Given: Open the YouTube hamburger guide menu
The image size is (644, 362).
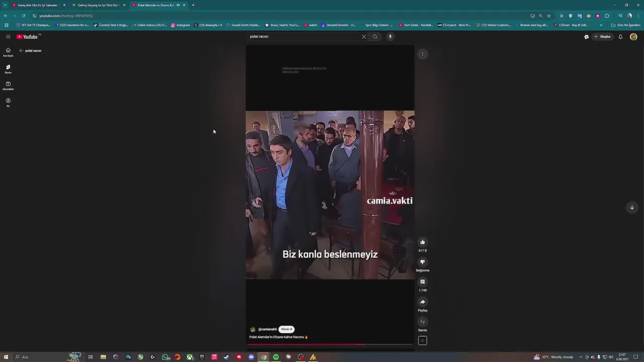Looking at the screenshot, I should click(x=8, y=37).
